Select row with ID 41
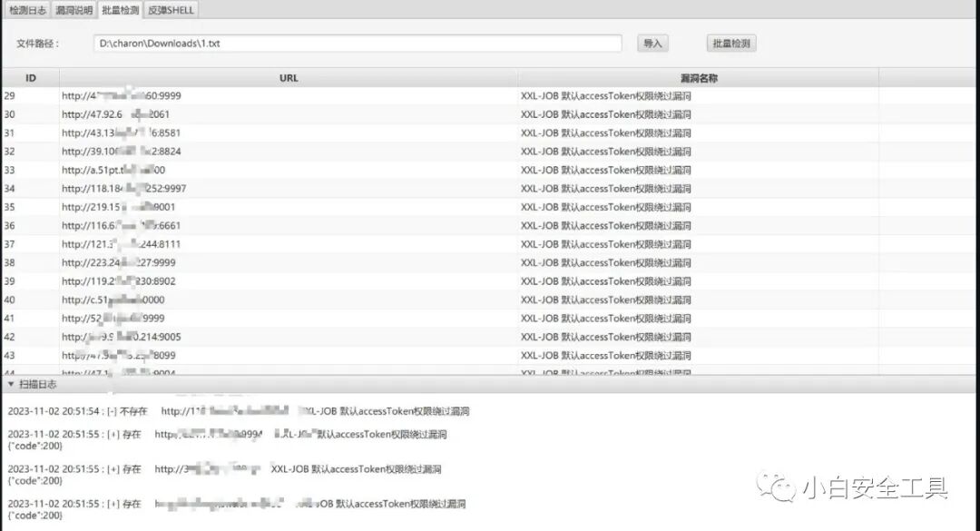The width and height of the screenshot is (980, 531). [x=489, y=319]
